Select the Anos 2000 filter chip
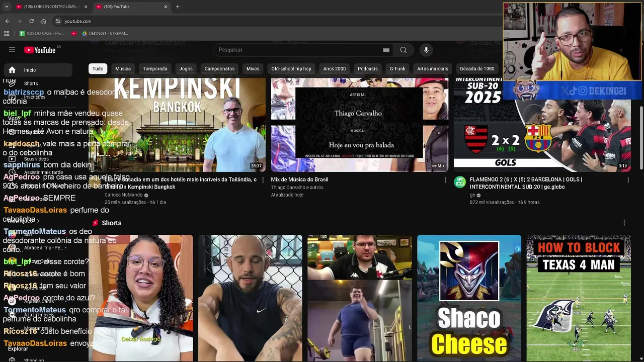The width and height of the screenshot is (644, 362). click(335, 68)
